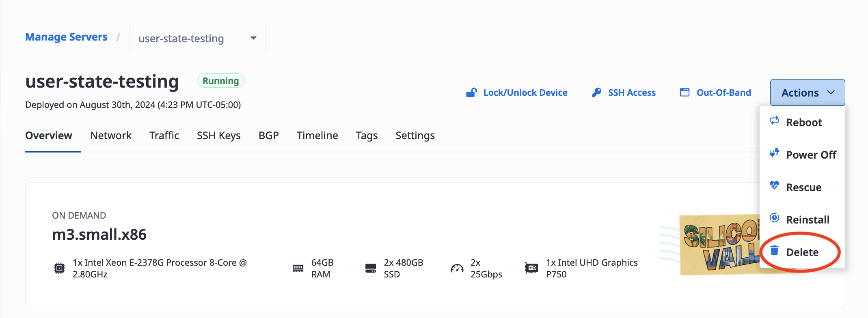Switch to the Network tab
The width and height of the screenshot is (868, 318).
pyautogui.click(x=111, y=135)
